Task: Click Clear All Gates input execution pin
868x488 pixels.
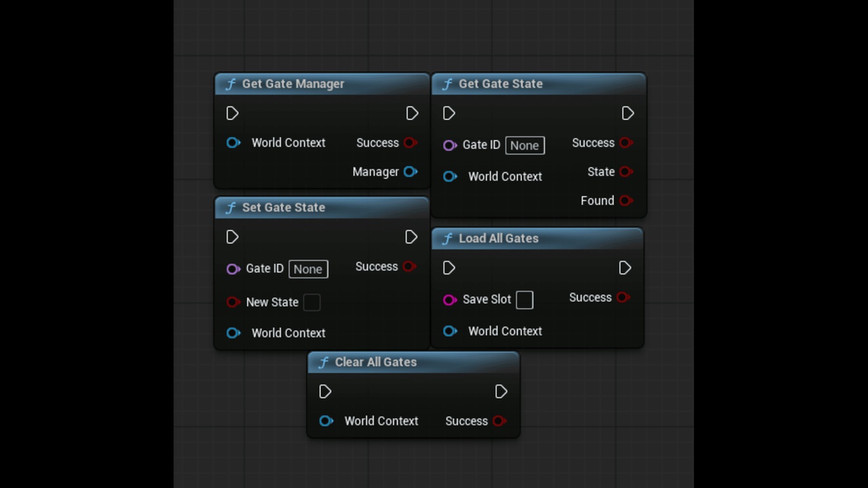Action: coord(325,392)
